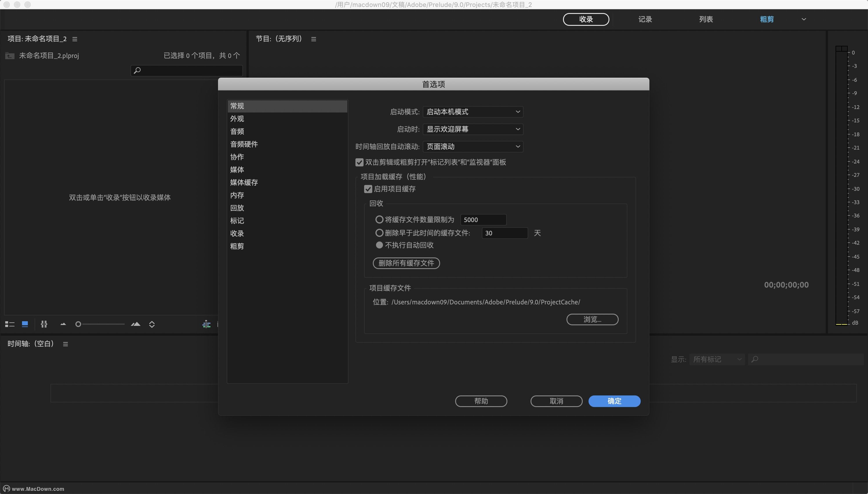Focus the Project panel search field
This screenshot has height=494, width=868.
[186, 70]
